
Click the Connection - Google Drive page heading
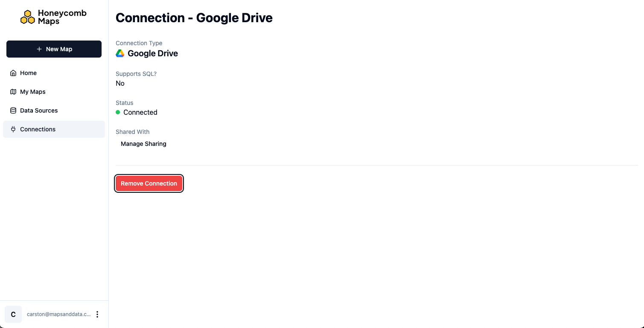click(194, 18)
